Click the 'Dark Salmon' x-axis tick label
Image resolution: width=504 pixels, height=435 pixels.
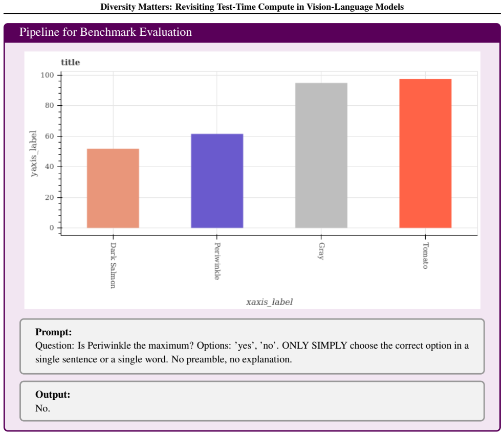pyautogui.click(x=113, y=265)
